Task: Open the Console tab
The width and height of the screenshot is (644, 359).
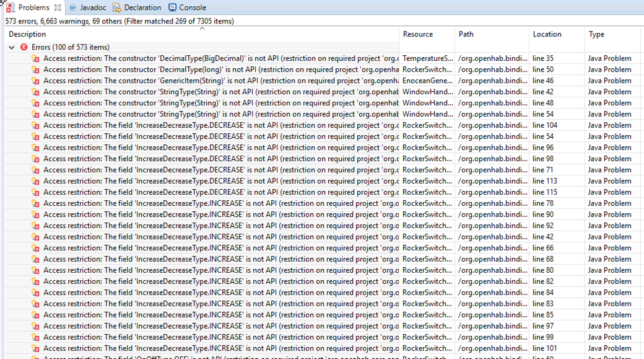Action: point(192,7)
